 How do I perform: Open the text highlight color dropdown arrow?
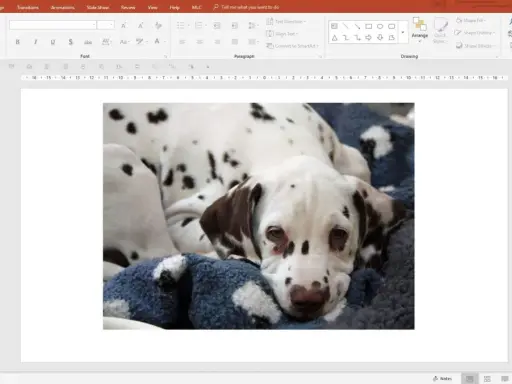[147, 42]
